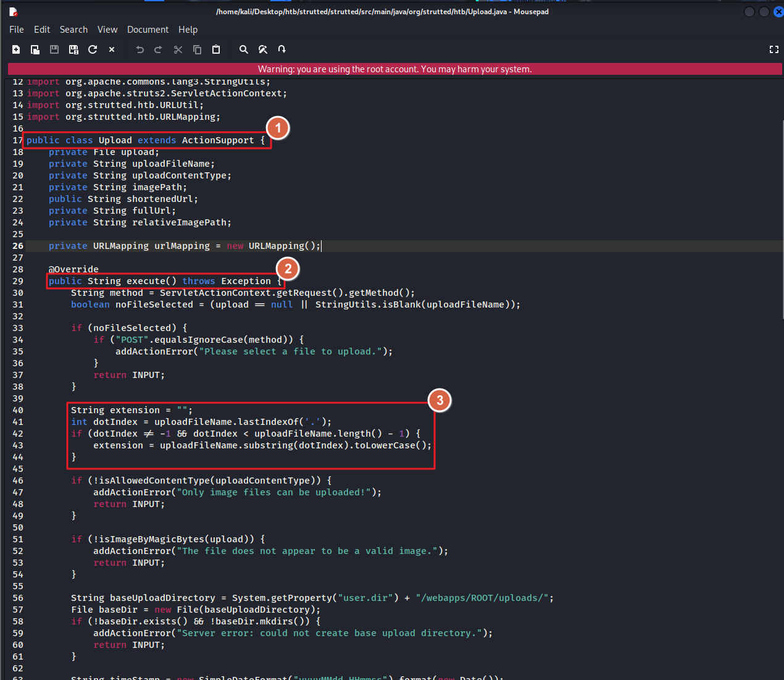The image size is (784, 680).
Task: Open the Help menu
Action: point(188,30)
